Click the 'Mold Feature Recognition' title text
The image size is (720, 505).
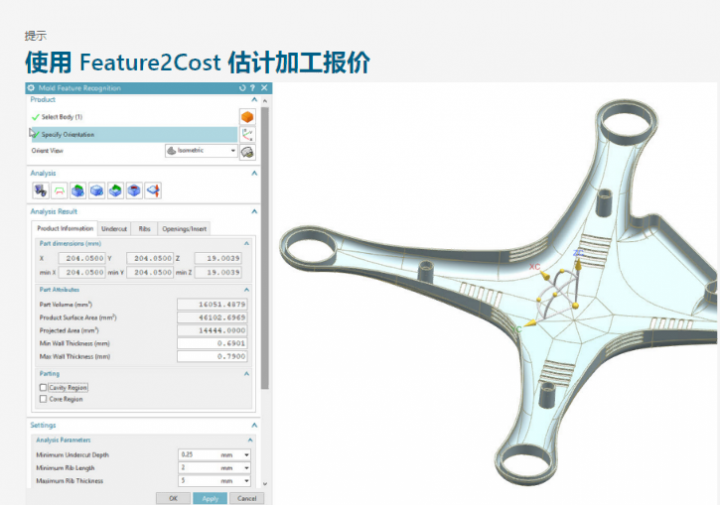coord(79,88)
